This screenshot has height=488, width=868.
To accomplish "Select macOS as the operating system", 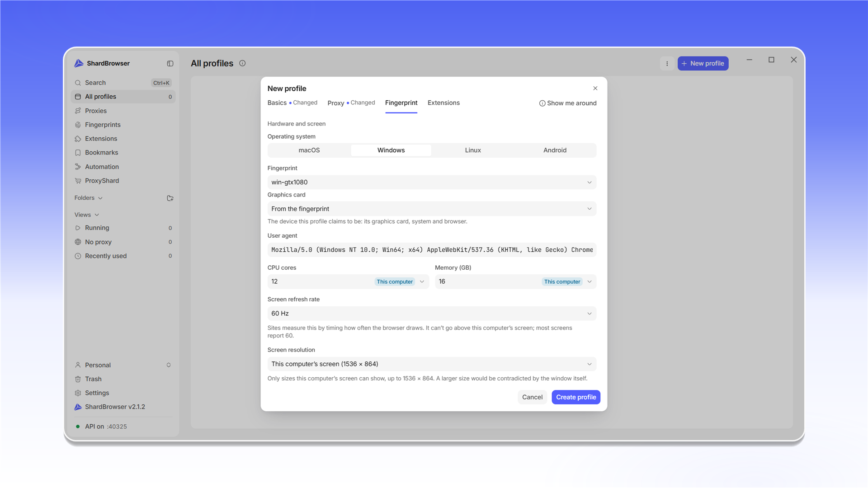I will 309,150.
